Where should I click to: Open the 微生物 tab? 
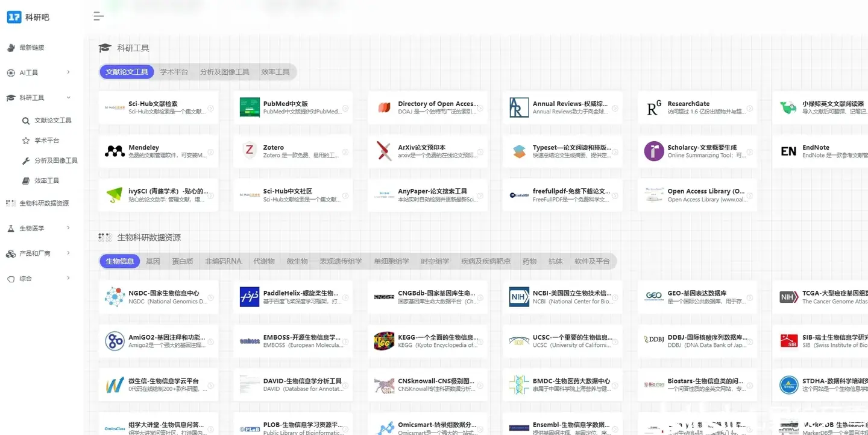[x=297, y=261]
